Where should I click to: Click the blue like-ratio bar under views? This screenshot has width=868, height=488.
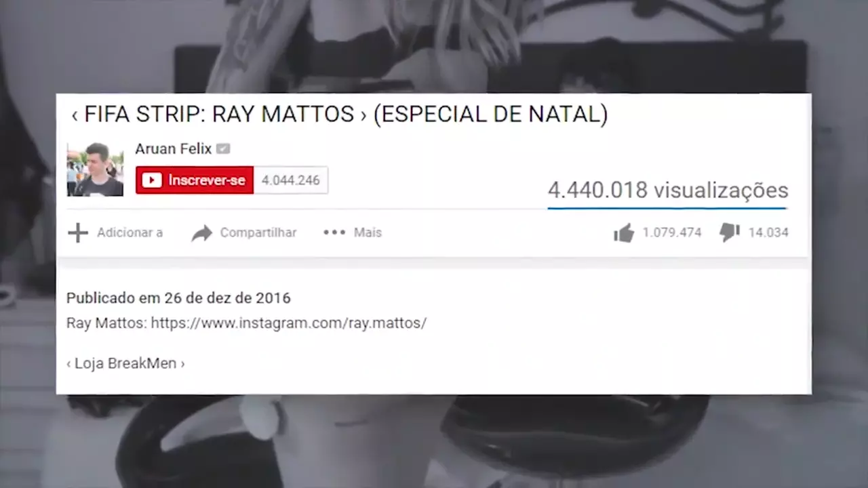(667, 208)
